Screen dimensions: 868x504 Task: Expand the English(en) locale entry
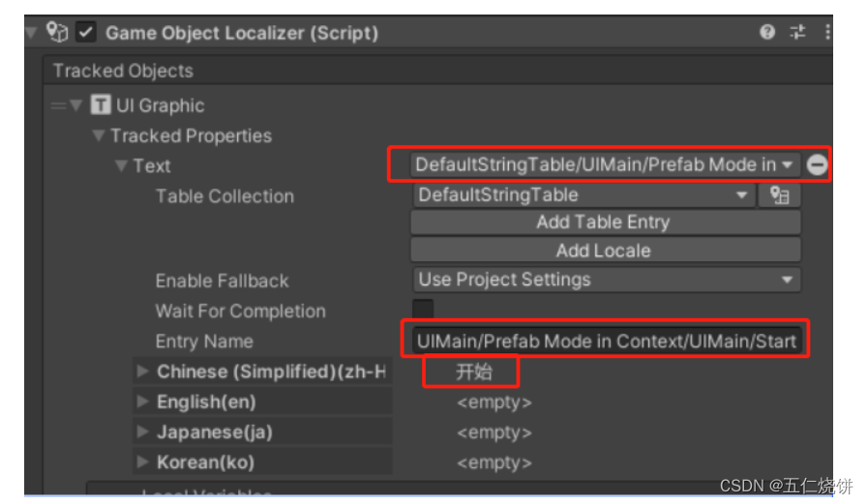[x=143, y=401]
